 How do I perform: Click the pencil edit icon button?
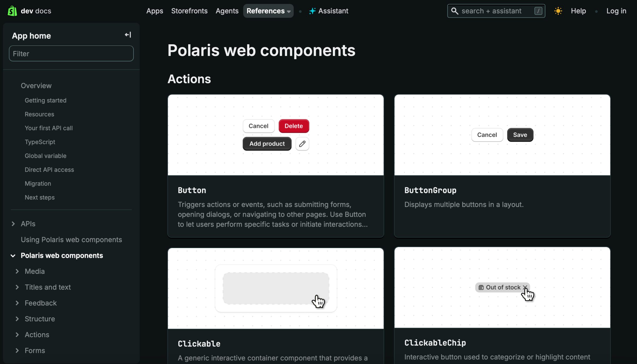coord(302,144)
